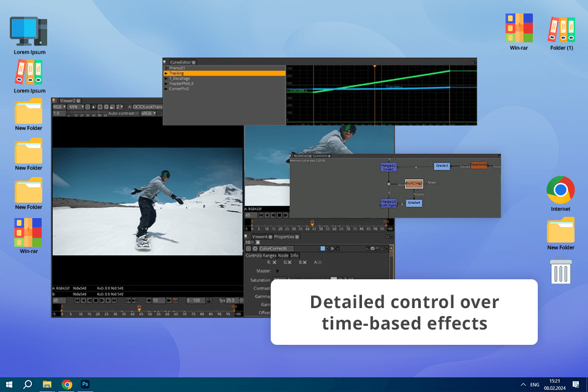Select the Transform node in NodeGraph

479,165
